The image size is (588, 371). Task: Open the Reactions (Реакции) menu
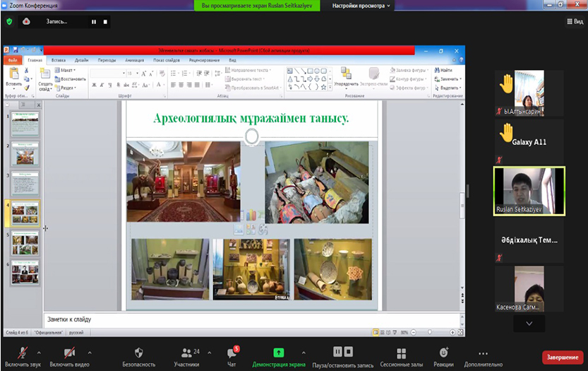[443, 352]
